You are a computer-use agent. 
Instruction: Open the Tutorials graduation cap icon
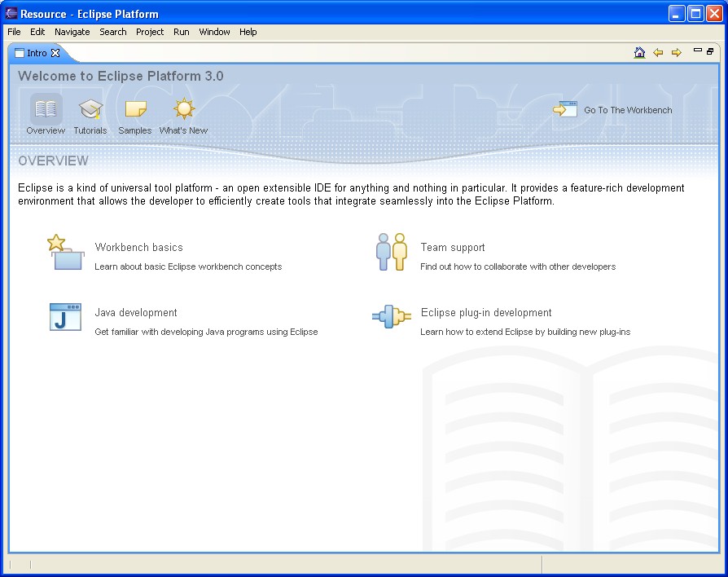tap(90, 108)
